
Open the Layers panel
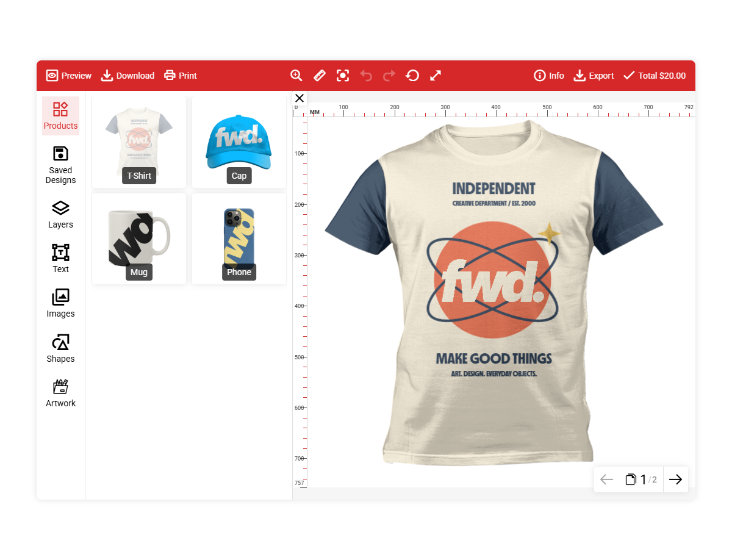click(60, 215)
